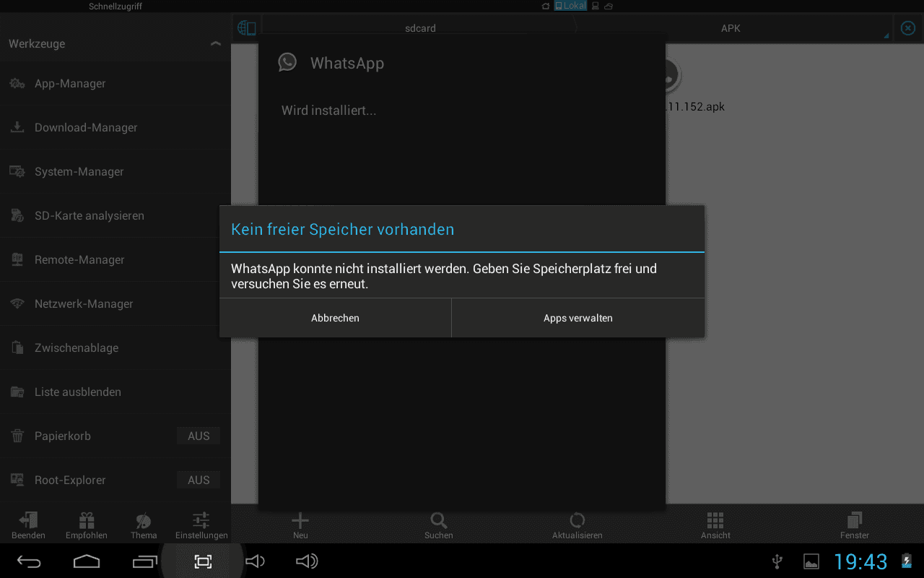
Task: Tap the 19:43 clock
Action: [860, 561]
